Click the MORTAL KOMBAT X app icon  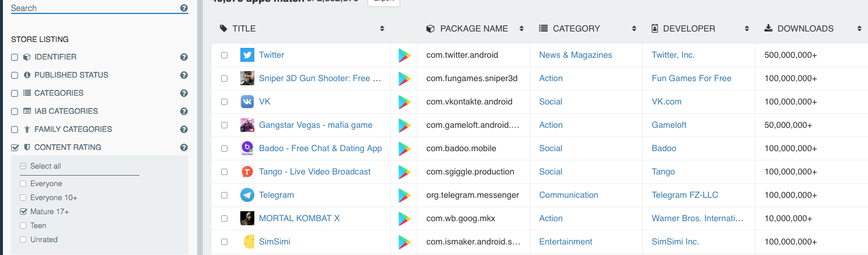click(247, 218)
